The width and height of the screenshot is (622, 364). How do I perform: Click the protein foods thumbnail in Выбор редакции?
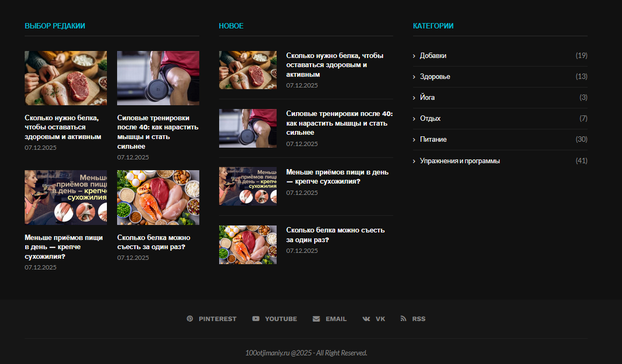pos(158,198)
